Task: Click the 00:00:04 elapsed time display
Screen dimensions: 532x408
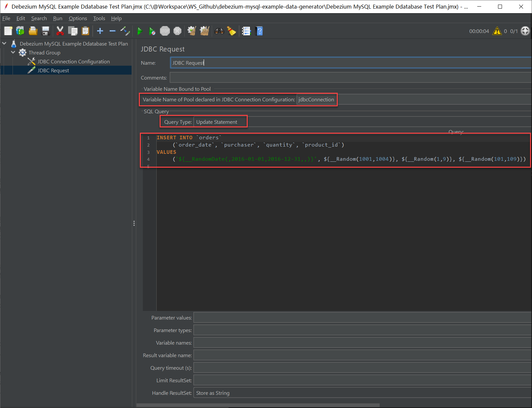Action: pos(479,31)
